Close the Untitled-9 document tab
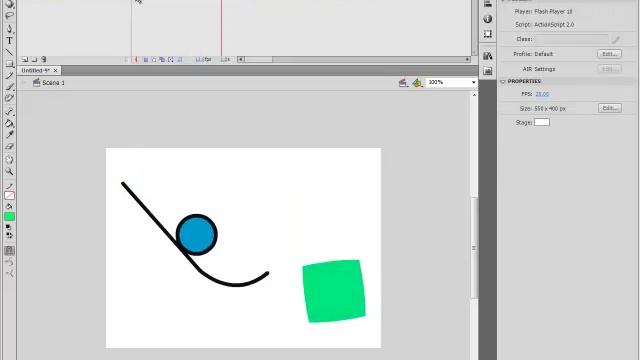Viewport: 640px width, 360px height. (x=56, y=71)
